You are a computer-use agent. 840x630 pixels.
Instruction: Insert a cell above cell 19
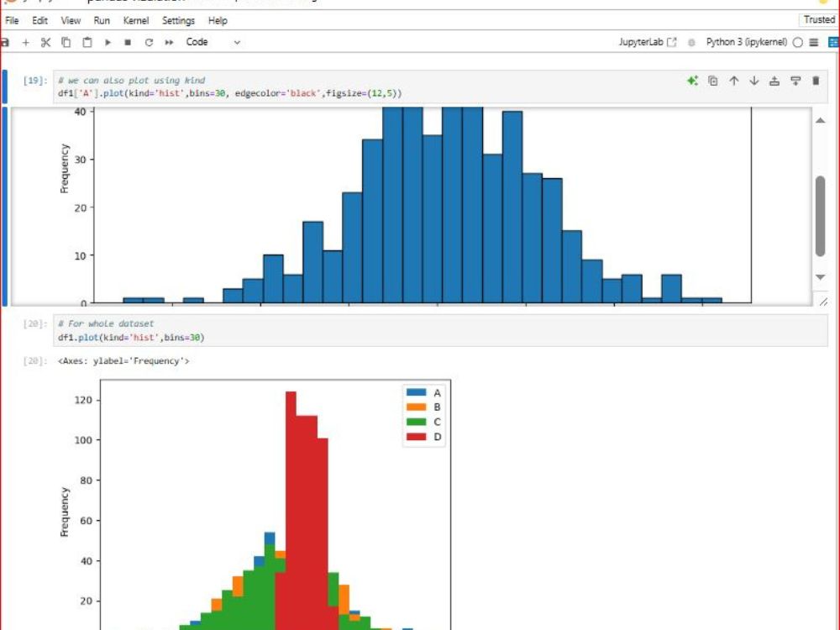(x=774, y=81)
